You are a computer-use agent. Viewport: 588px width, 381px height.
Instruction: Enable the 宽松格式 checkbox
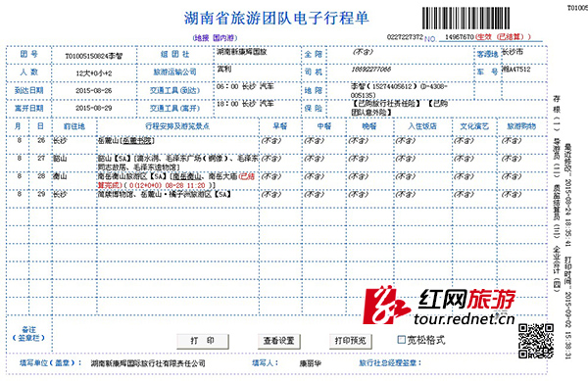(401, 340)
